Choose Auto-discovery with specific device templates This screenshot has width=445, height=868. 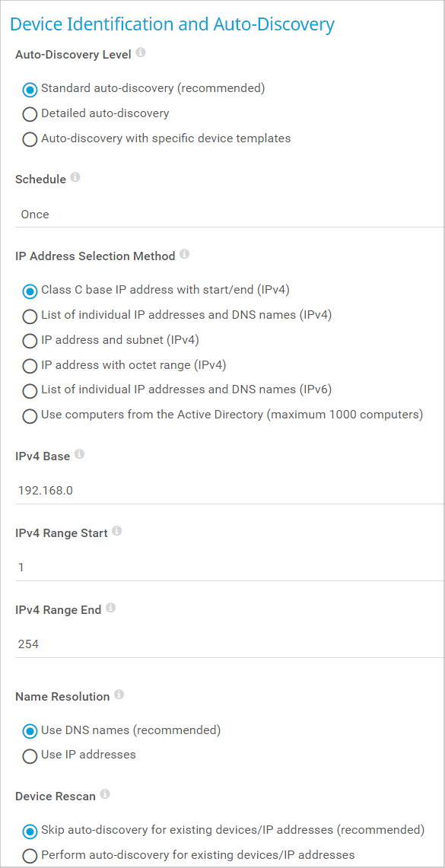(x=157, y=139)
